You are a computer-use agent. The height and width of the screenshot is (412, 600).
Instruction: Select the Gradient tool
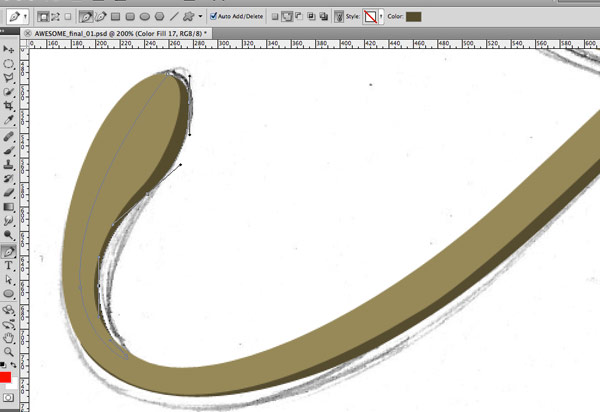click(x=8, y=207)
